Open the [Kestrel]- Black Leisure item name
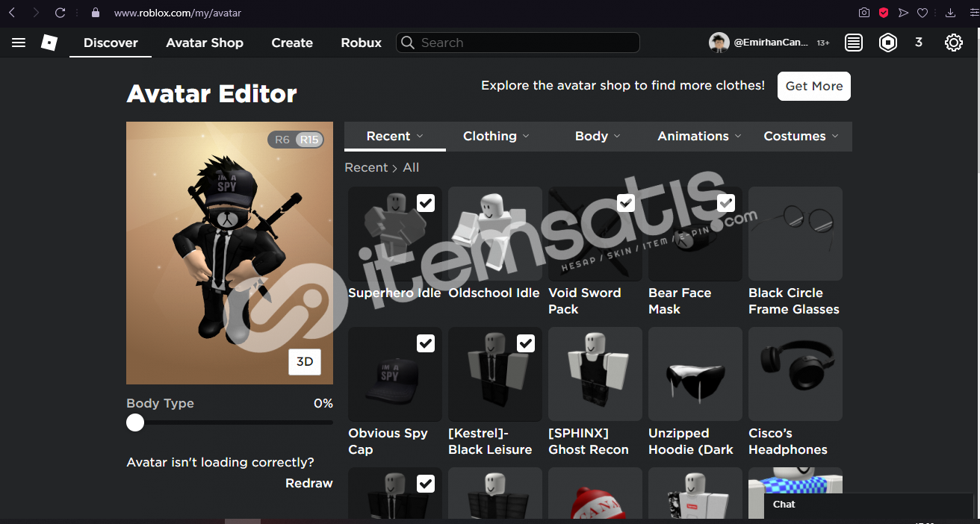Image resolution: width=980 pixels, height=524 pixels. [x=490, y=441]
